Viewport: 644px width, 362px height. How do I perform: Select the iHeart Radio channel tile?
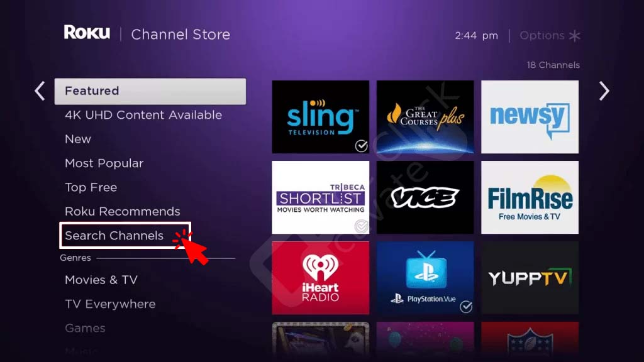click(x=320, y=278)
